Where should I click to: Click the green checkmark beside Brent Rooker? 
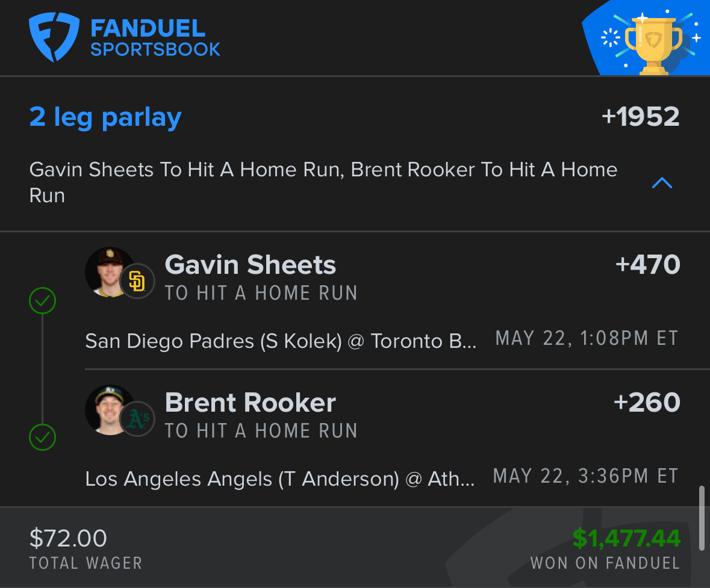point(42,438)
